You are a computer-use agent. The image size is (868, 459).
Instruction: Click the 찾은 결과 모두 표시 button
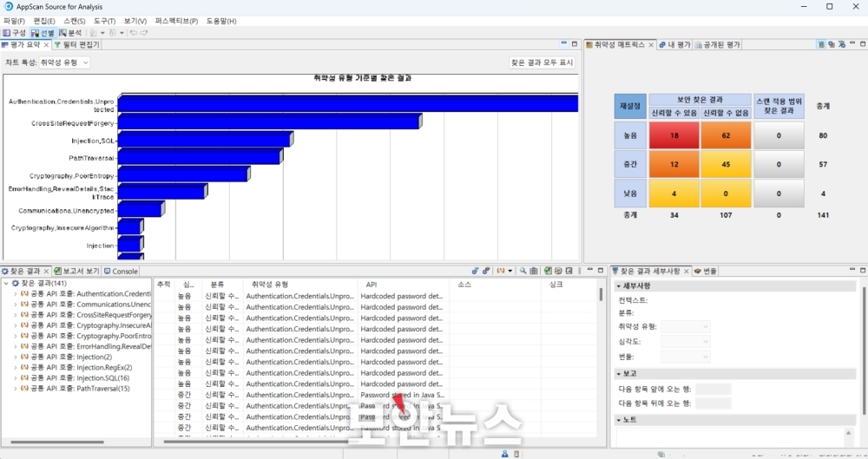542,62
